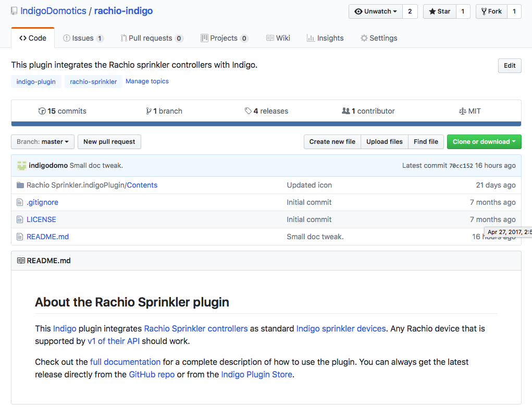Click the folder icon beside Rachio Sprinkler.indigoPlugin

pos(20,185)
